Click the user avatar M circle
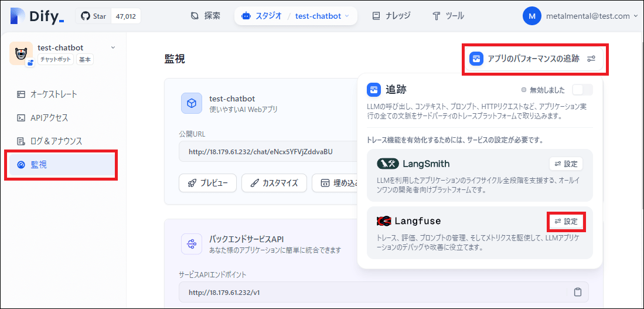The image size is (644, 309). pos(531,16)
